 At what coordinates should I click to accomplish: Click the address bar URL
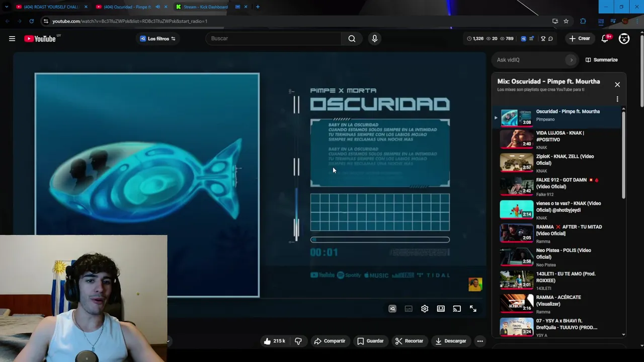point(130,21)
